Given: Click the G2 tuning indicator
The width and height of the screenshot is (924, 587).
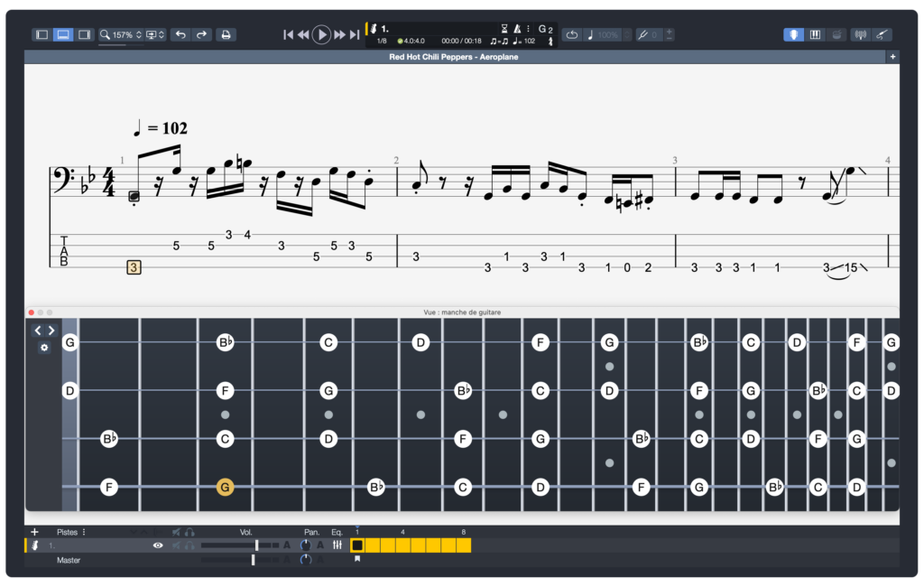Looking at the screenshot, I should tap(545, 29).
